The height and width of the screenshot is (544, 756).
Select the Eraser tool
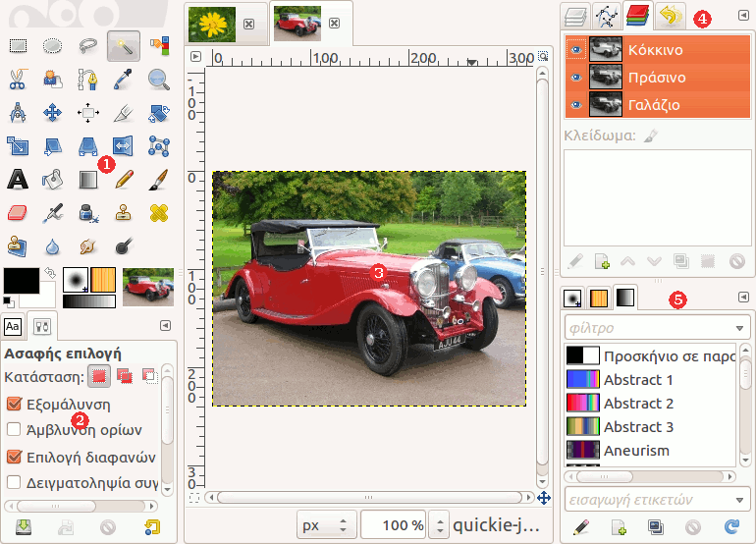[18, 212]
